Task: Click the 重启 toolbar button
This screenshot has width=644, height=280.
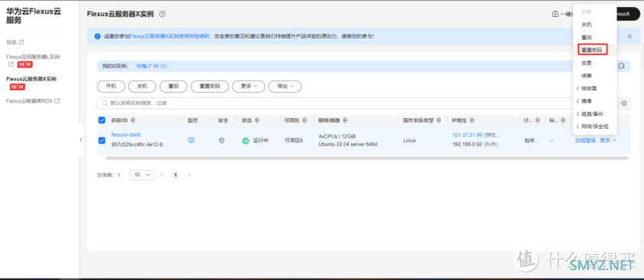Action: click(173, 87)
